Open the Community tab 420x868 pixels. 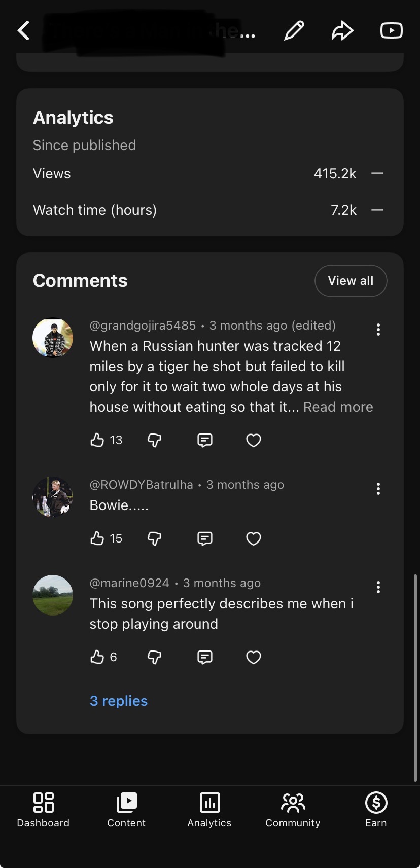(x=293, y=810)
